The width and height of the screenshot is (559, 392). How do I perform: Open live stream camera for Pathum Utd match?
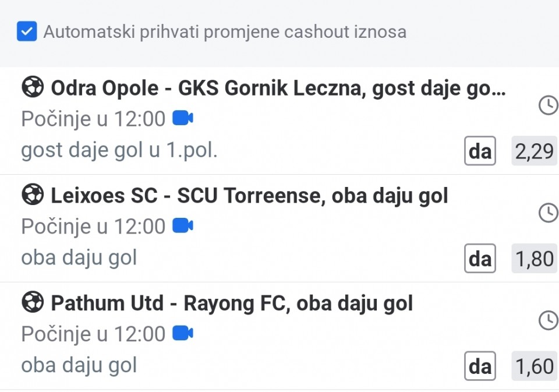183,334
